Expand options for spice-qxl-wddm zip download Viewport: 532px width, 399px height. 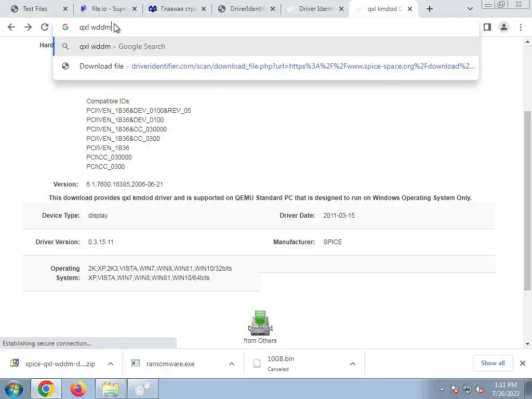[111, 364]
